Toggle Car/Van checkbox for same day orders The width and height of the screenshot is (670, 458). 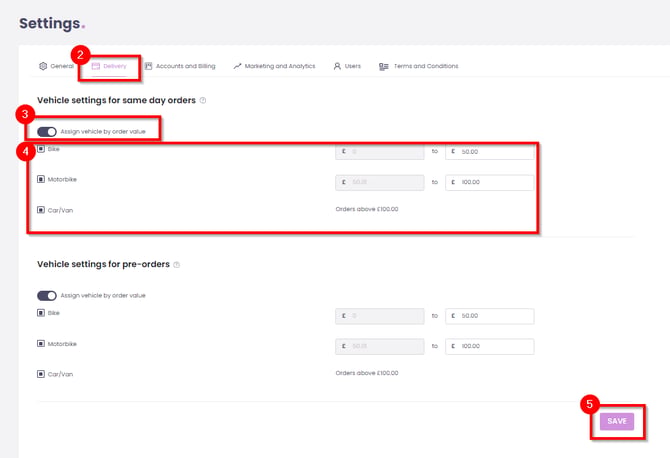[41, 210]
